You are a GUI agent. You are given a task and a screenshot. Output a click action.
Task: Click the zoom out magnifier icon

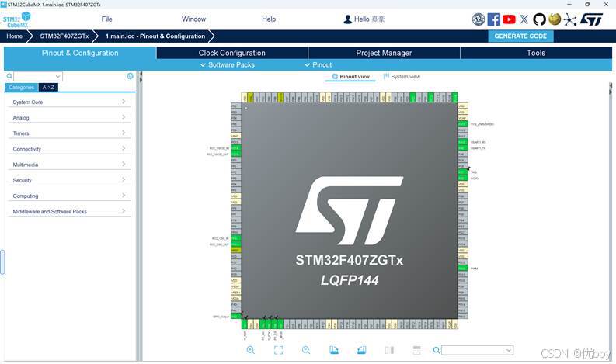click(x=306, y=350)
